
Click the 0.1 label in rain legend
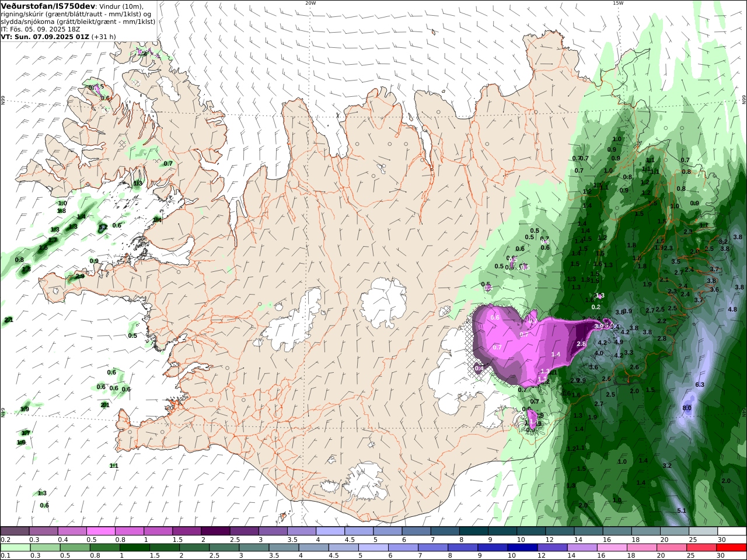coord(5,556)
